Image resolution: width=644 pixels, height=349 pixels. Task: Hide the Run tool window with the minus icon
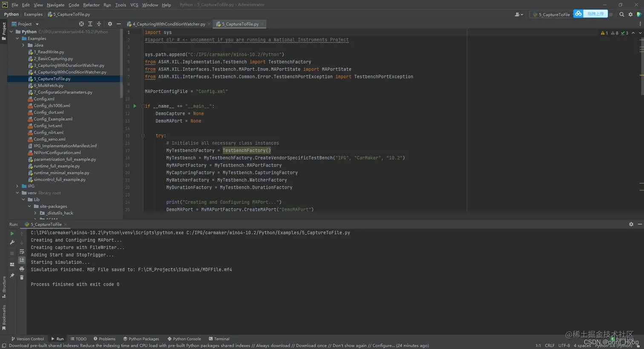[640, 224]
